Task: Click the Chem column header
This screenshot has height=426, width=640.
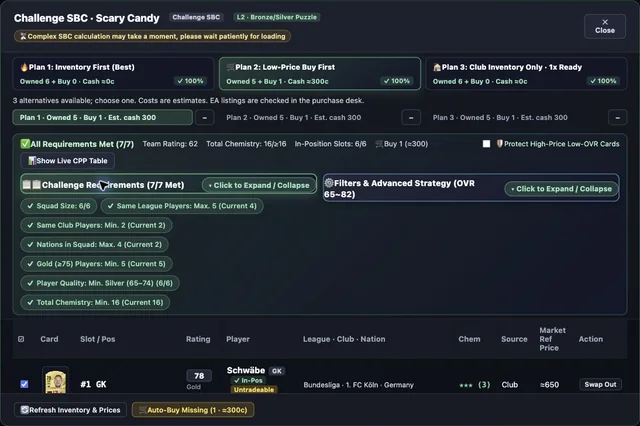Action: [469, 339]
